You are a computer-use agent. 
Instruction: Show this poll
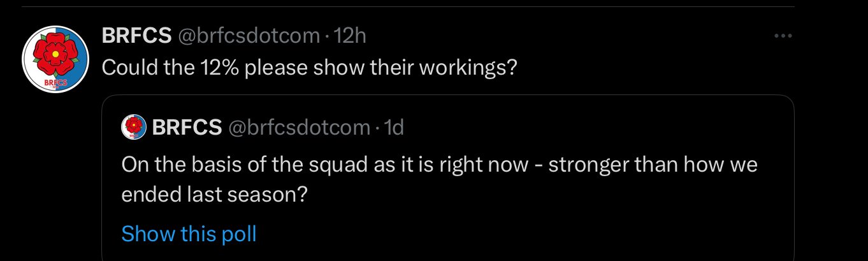click(189, 234)
